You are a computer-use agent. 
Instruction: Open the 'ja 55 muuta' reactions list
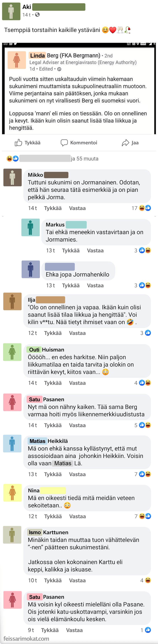[85, 158]
